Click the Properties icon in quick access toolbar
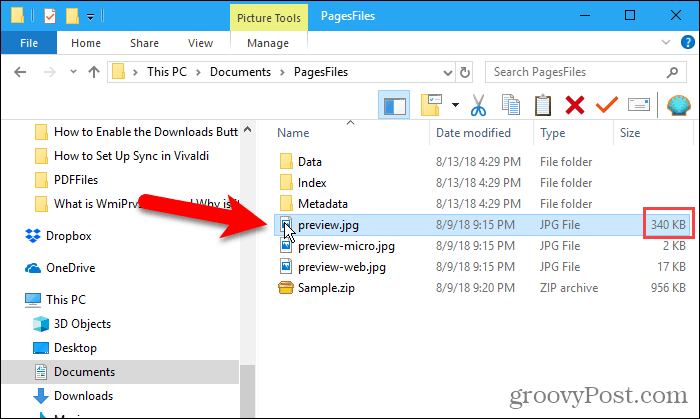Screen dimensions: 700x419 [50, 17]
